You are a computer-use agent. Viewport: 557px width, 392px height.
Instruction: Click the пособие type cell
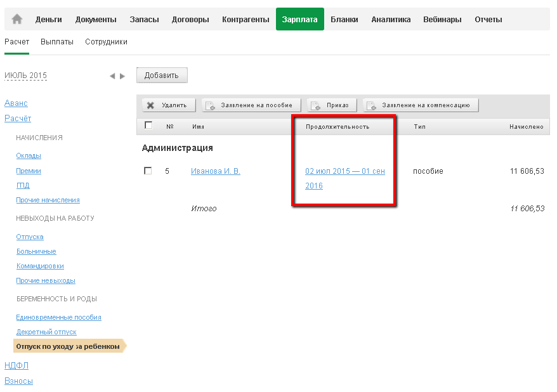point(428,171)
